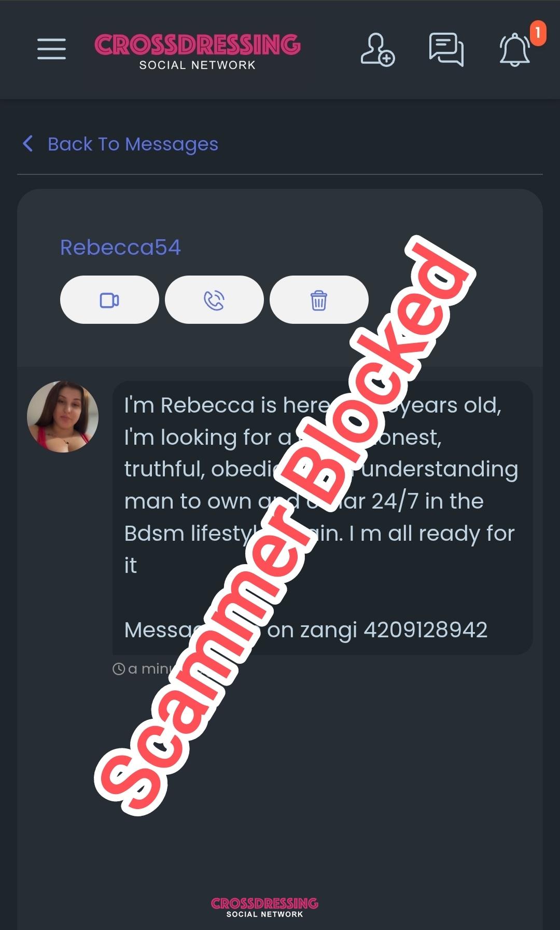The height and width of the screenshot is (930, 560).
Task: Open the Rebecca54 profile name link
Action: (120, 247)
